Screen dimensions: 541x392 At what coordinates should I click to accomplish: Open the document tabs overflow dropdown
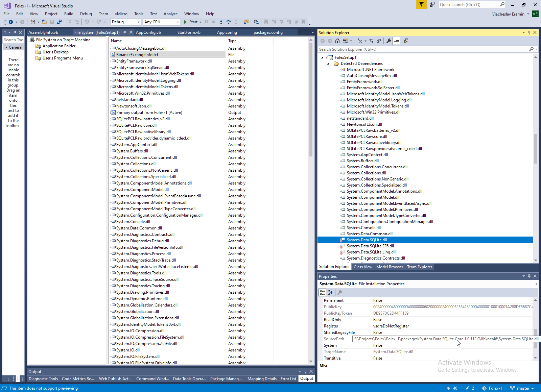312,32
